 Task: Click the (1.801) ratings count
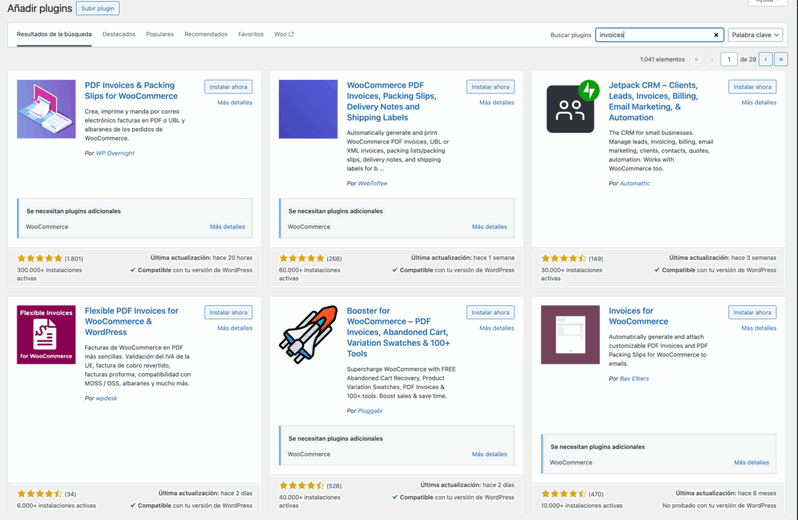coord(74,258)
